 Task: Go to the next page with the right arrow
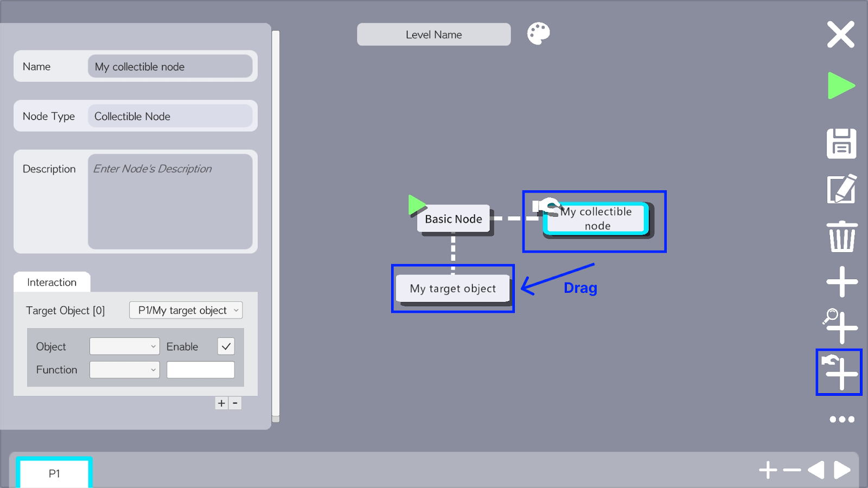842,470
